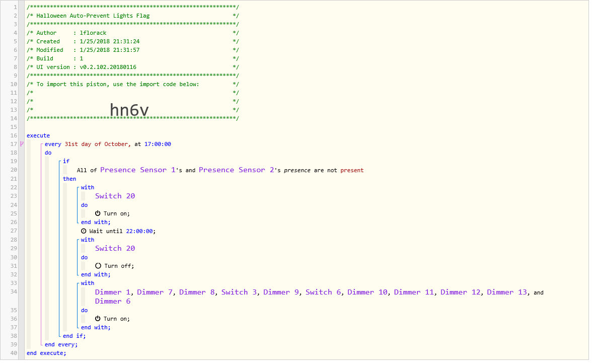593x364 pixels.
Task: Click Dimmer 12 in device list
Action: 461,293
